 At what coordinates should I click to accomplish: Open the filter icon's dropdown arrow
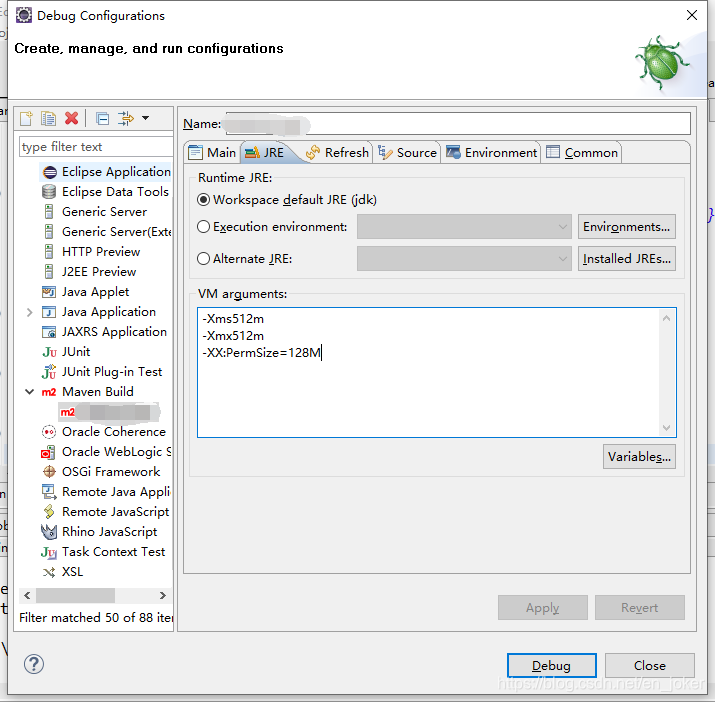pos(145,118)
